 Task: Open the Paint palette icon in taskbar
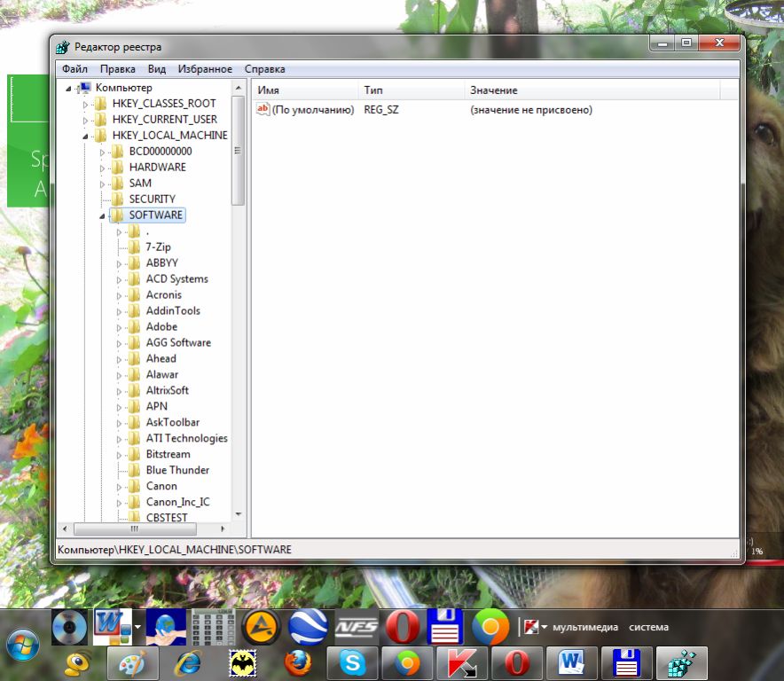point(133,662)
